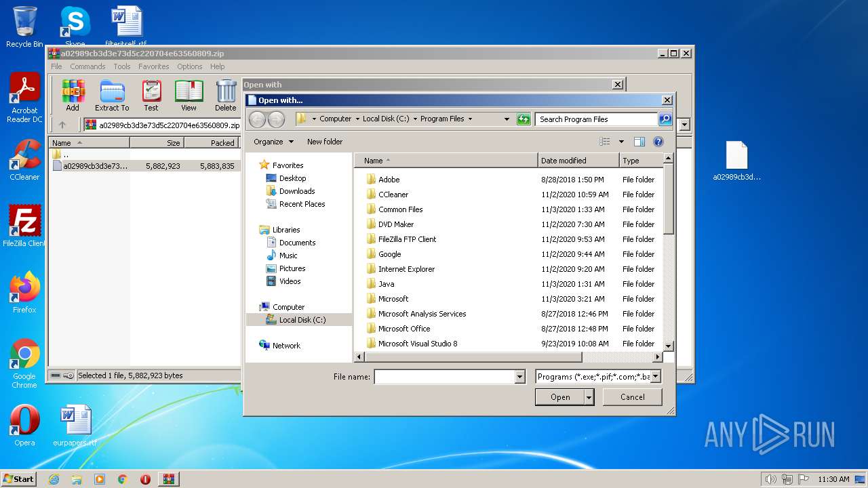The image size is (868, 488).
Task: Sort files by the Name column
Action: (446, 161)
